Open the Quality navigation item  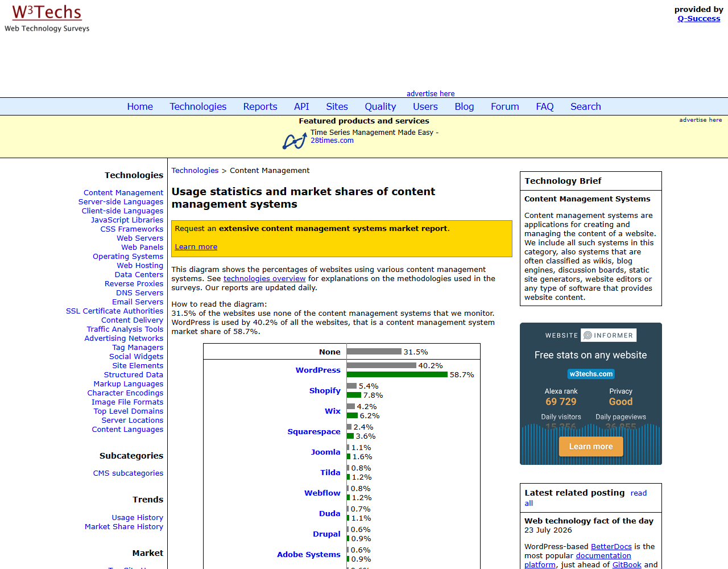pyautogui.click(x=380, y=106)
